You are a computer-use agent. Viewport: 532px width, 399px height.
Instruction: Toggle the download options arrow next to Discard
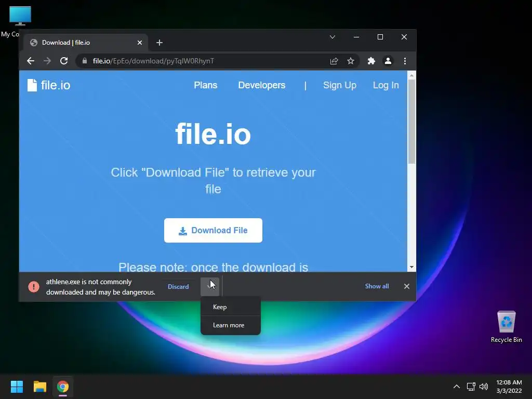(210, 287)
